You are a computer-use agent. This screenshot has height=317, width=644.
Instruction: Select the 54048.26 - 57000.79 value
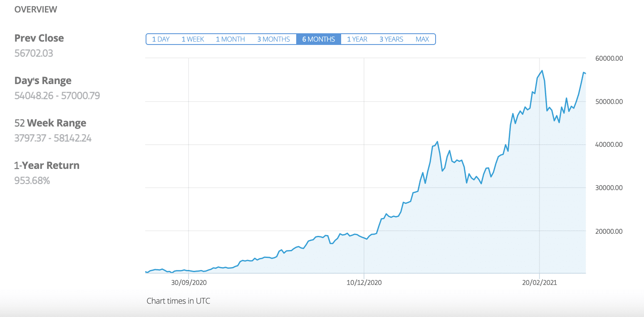coord(57,96)
